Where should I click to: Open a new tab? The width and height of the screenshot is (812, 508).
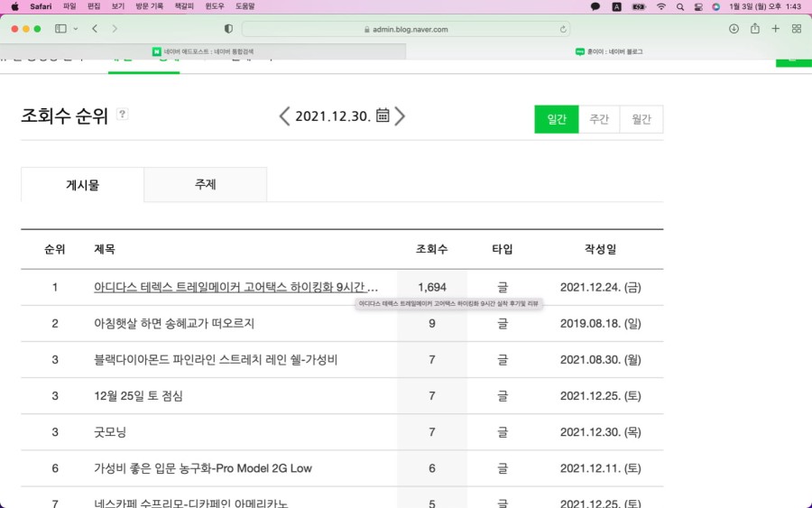pos(775,29)
